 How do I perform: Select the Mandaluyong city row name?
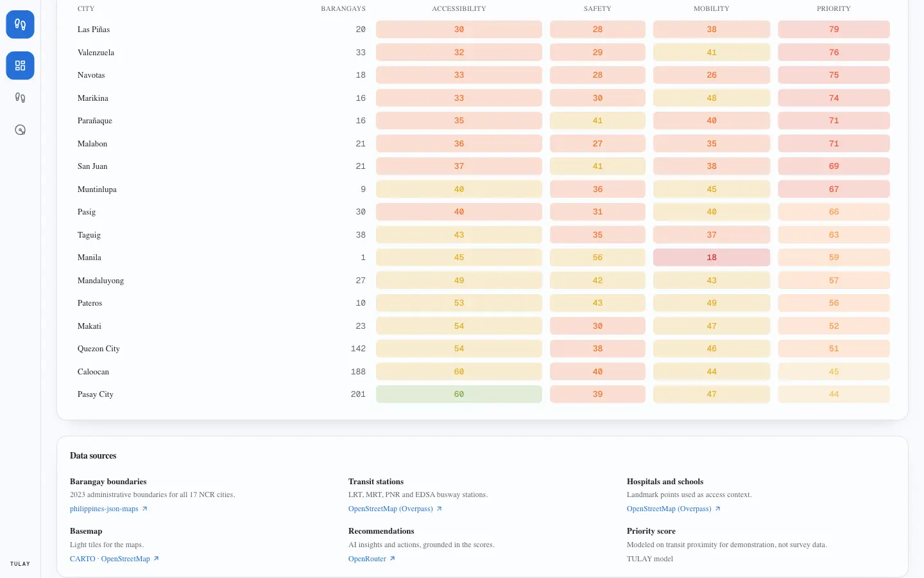101,281
